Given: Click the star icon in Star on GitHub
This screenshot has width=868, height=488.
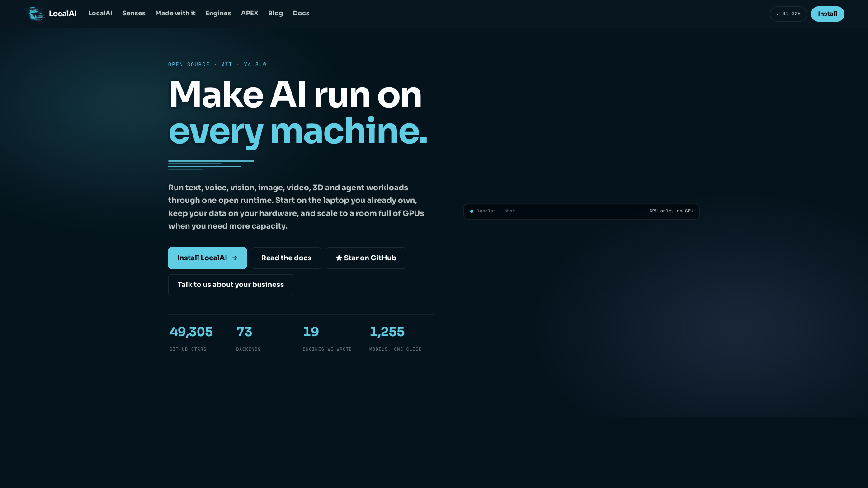Looking at the screenshot, I should 339,258.
